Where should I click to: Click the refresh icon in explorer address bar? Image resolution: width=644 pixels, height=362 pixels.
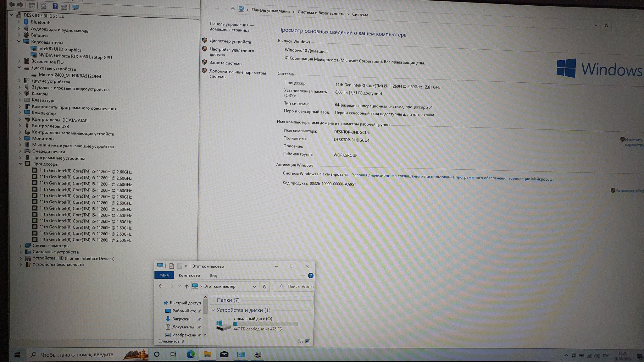[264, 287]
